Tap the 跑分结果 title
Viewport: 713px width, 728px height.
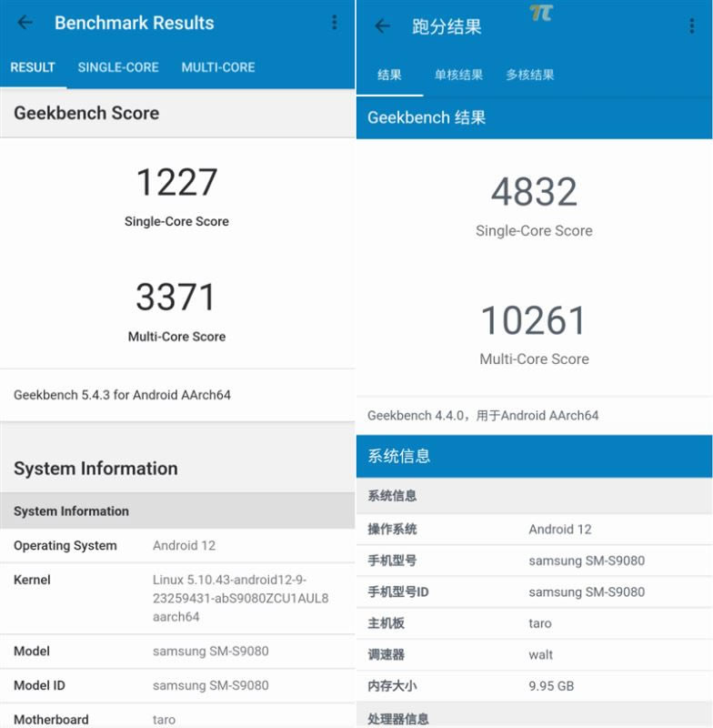click(x=447, y=26)
